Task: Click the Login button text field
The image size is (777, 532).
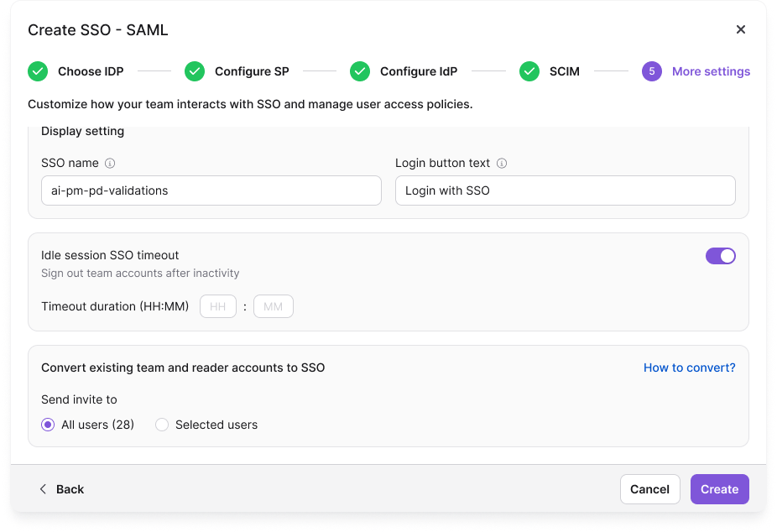Action: point(566,190)
